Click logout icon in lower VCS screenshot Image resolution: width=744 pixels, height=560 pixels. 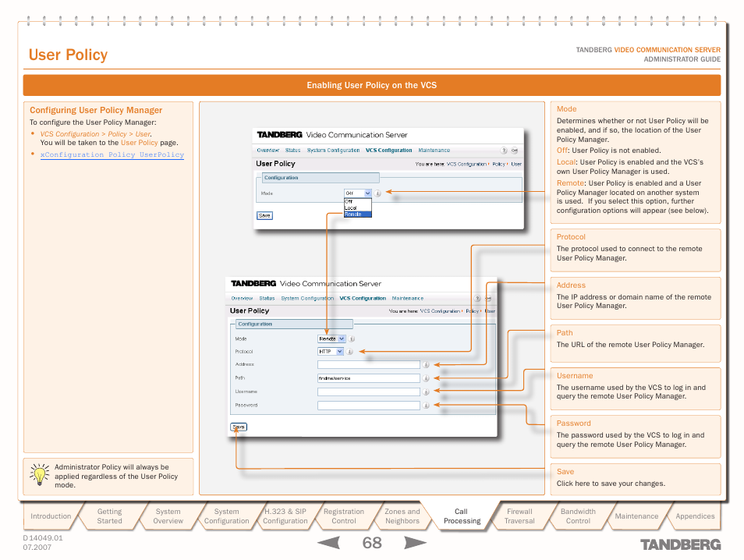pyautogui.click(x=487, y=299)
